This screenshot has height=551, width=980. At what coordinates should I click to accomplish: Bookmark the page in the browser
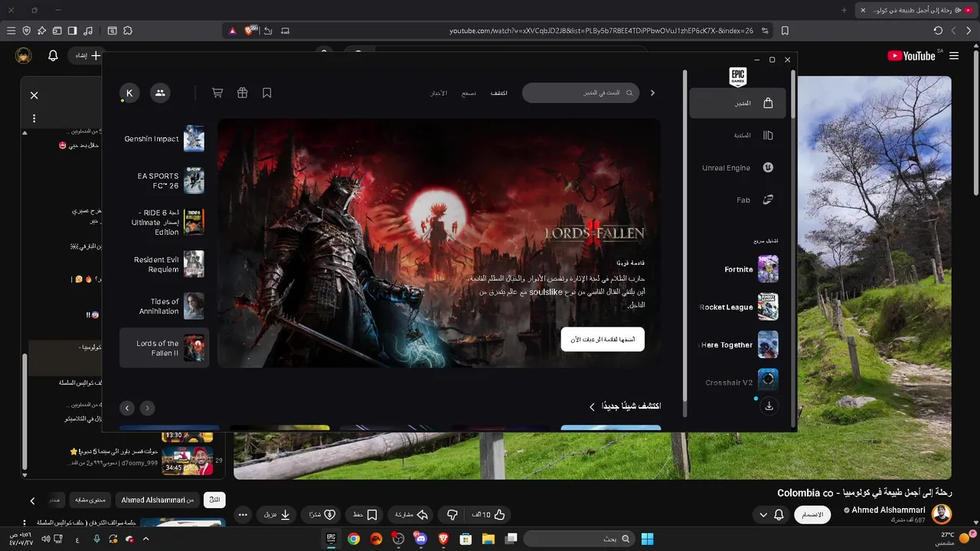pyautogui.click(x=785, y=31)
